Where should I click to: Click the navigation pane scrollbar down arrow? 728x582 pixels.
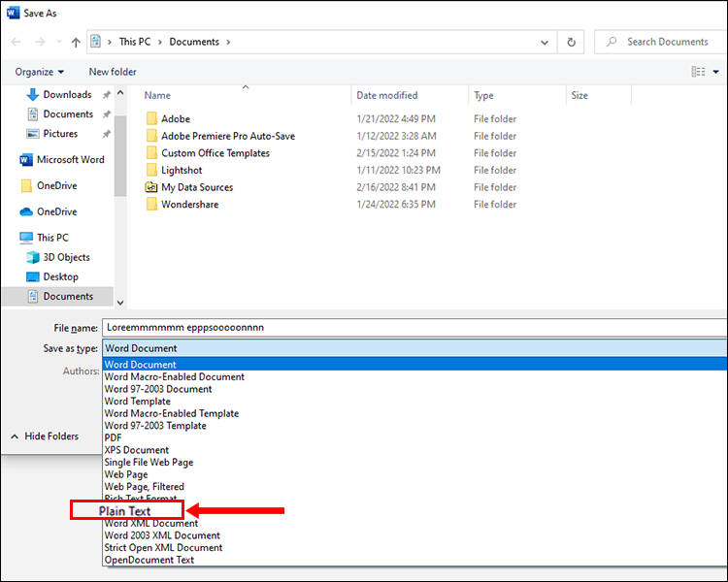(x=120, y=303)
